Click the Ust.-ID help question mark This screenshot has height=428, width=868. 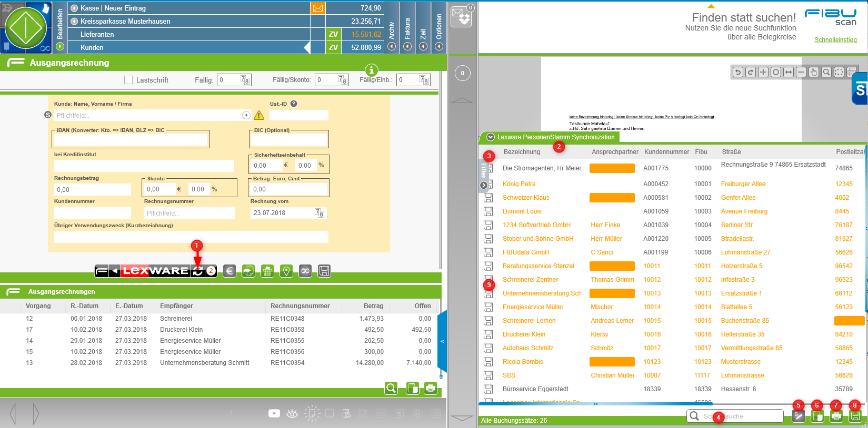pos(294,104)
